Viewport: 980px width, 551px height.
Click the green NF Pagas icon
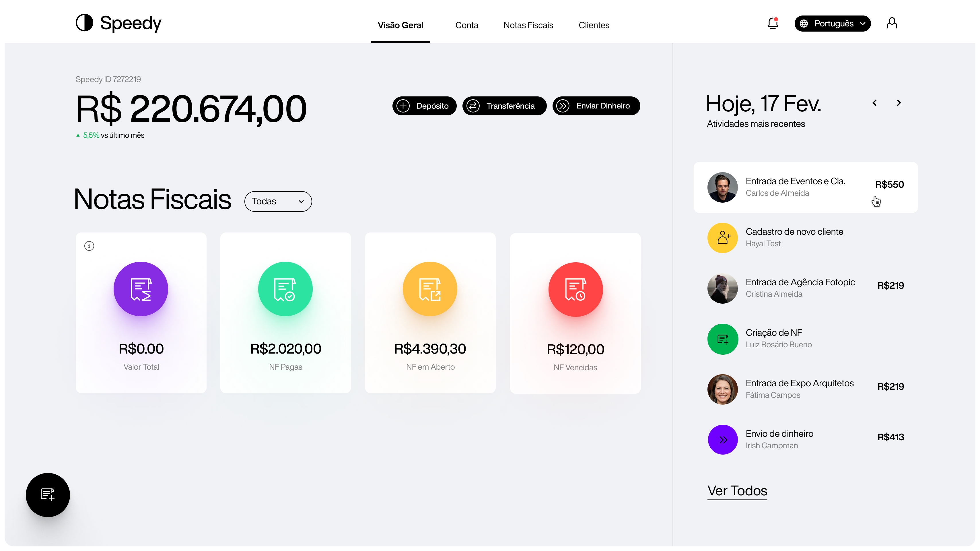pyautogui.click(x=285, y=289)
